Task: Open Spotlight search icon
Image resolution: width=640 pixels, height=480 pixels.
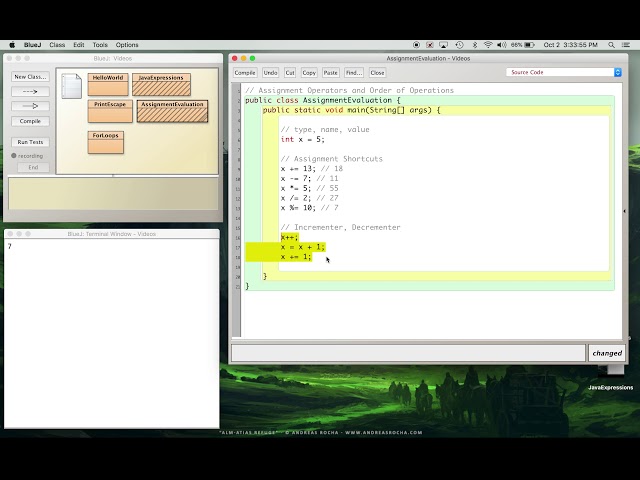Action: click(x=611, y=45)
